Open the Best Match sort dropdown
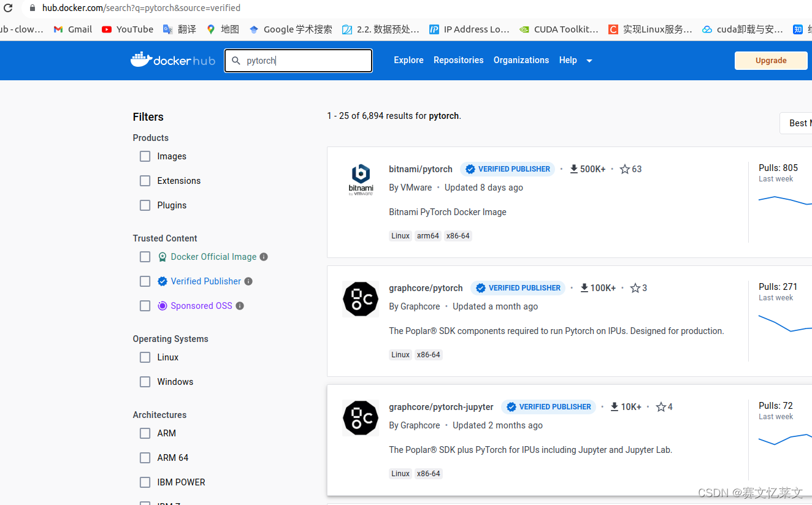 point(796,123)
